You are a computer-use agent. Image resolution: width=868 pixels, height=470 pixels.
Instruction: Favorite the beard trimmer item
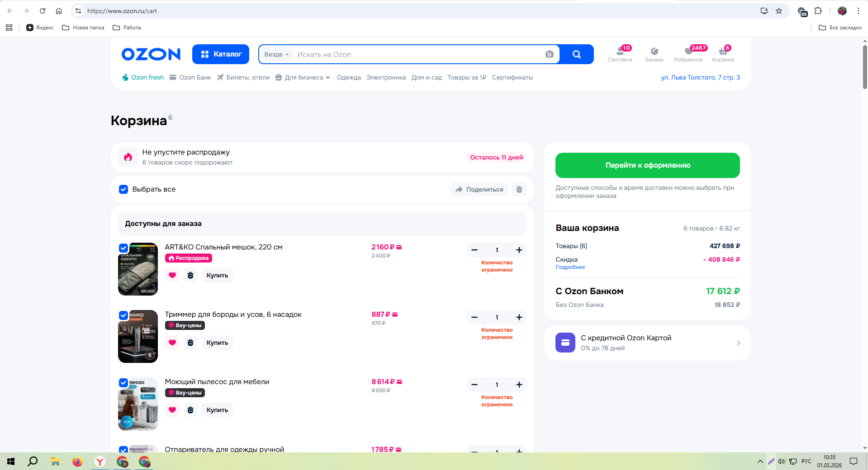pyautogui.click(x=172, y=343)
